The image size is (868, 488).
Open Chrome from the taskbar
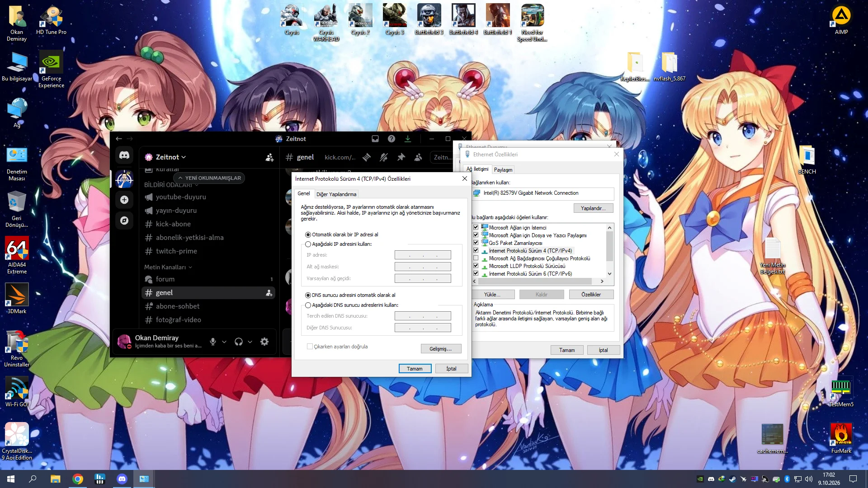[78, 479]
